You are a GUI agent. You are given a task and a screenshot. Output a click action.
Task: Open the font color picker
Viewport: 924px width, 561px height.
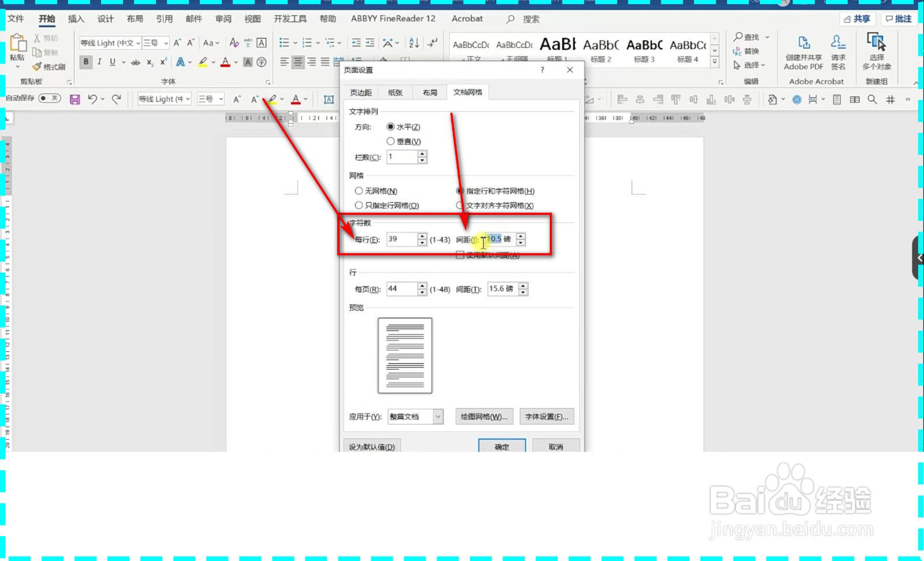tap(225, 62)
